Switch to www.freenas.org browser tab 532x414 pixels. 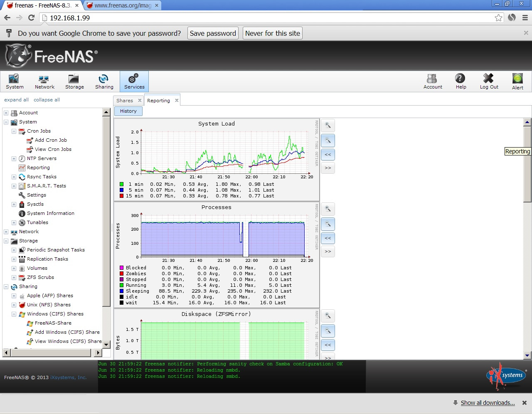point(123,5)
